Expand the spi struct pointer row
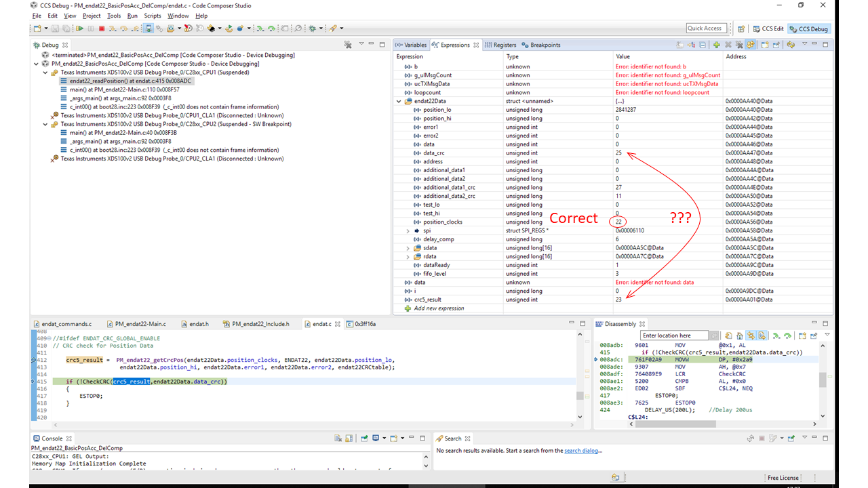868x488 pixels. tap(408, 230)
